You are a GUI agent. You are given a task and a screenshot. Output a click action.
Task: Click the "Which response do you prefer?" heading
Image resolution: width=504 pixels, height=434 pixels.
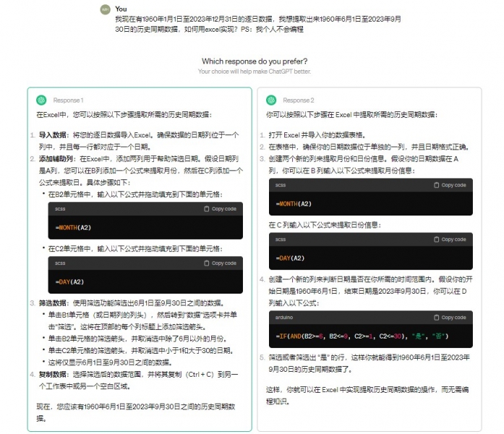tap(254, 61)
